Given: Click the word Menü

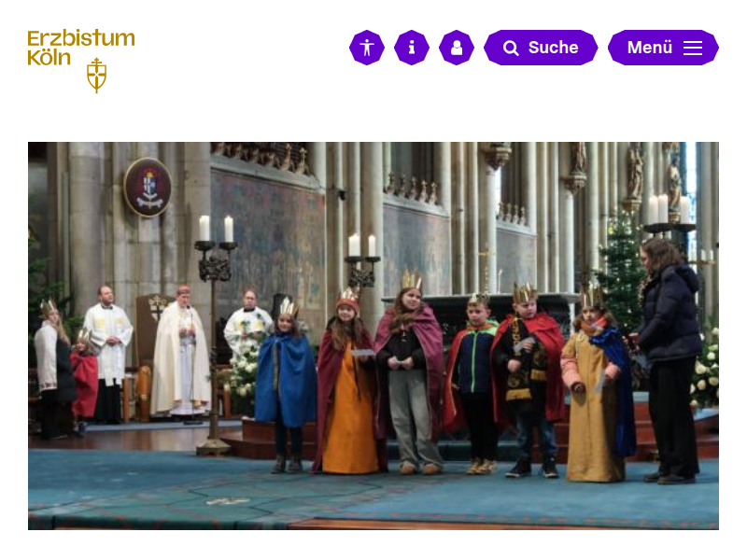Looking at the screenshot, I should [x=650, y=48].
